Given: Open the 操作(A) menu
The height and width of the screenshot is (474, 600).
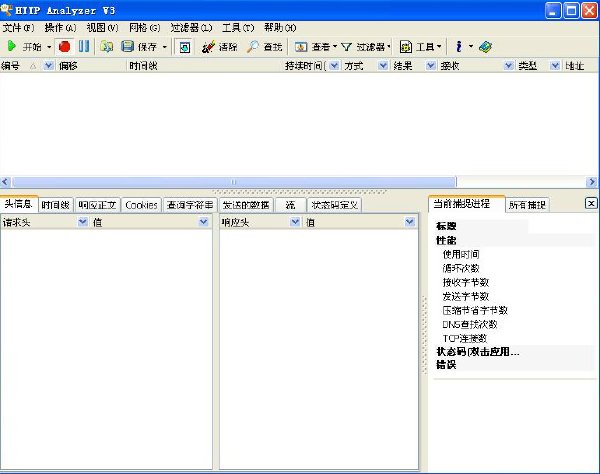Looking at the screenshot, I should coord(60,28).
